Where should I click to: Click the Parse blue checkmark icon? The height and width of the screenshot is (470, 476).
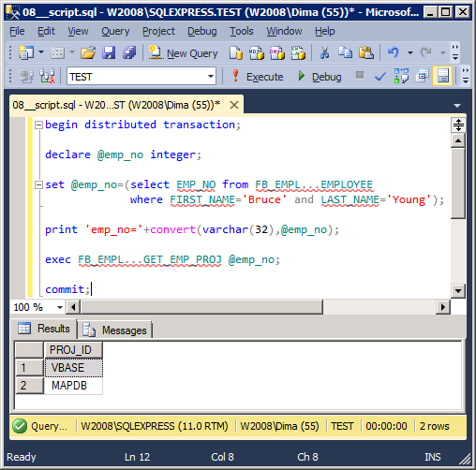point(380,76)
